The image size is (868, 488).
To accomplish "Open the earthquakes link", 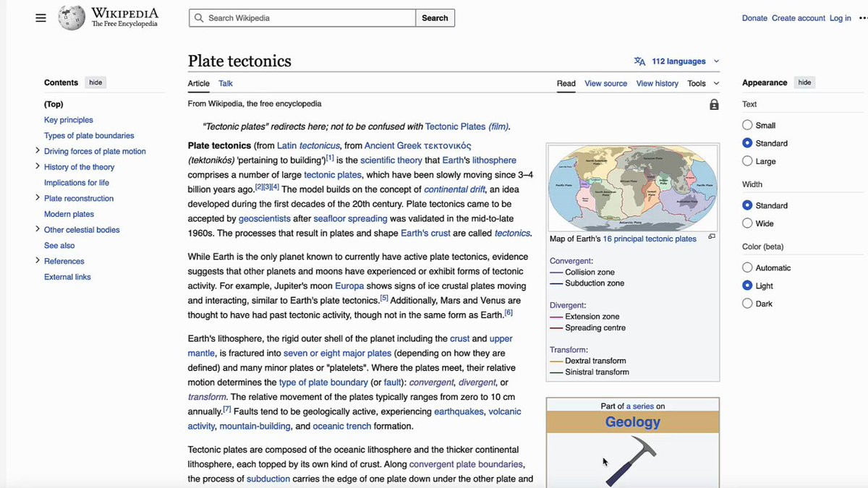I will pos(459,411).
